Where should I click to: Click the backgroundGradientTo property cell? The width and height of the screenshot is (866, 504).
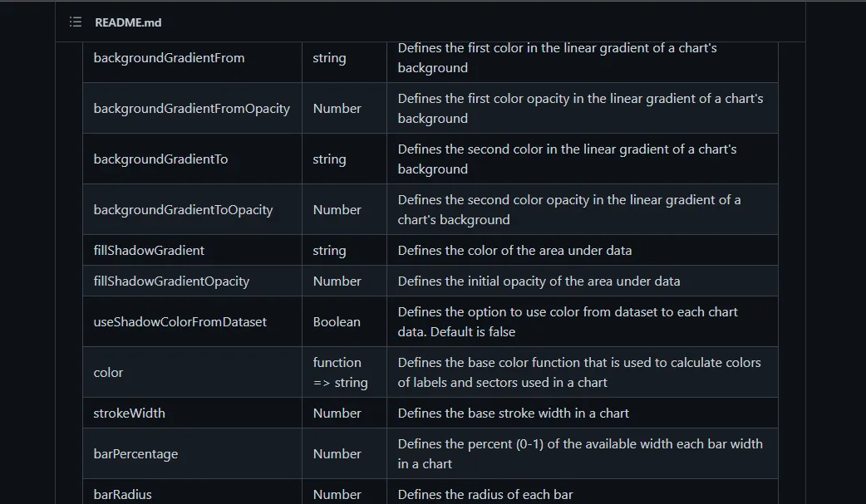coord(160,159)
